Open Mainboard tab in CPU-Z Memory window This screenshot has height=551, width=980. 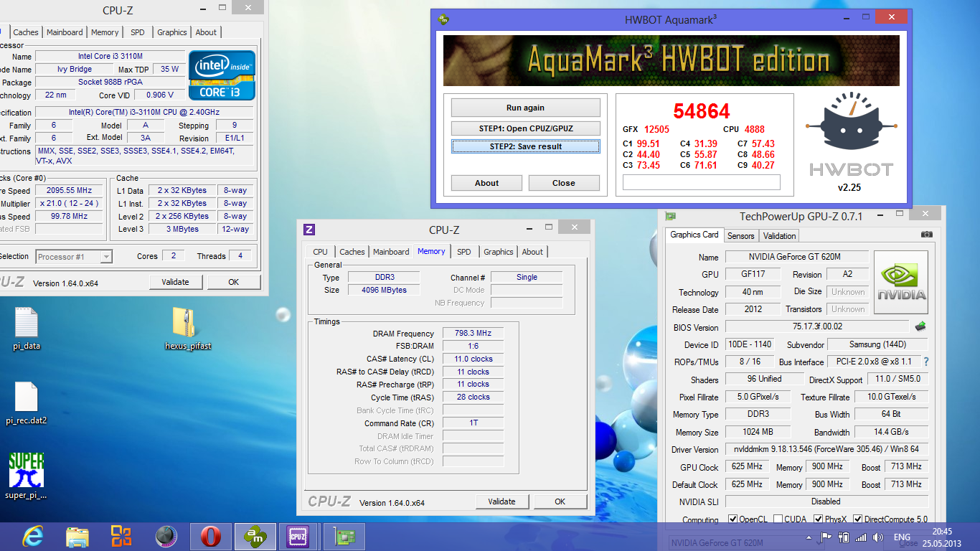click(391, 252)
